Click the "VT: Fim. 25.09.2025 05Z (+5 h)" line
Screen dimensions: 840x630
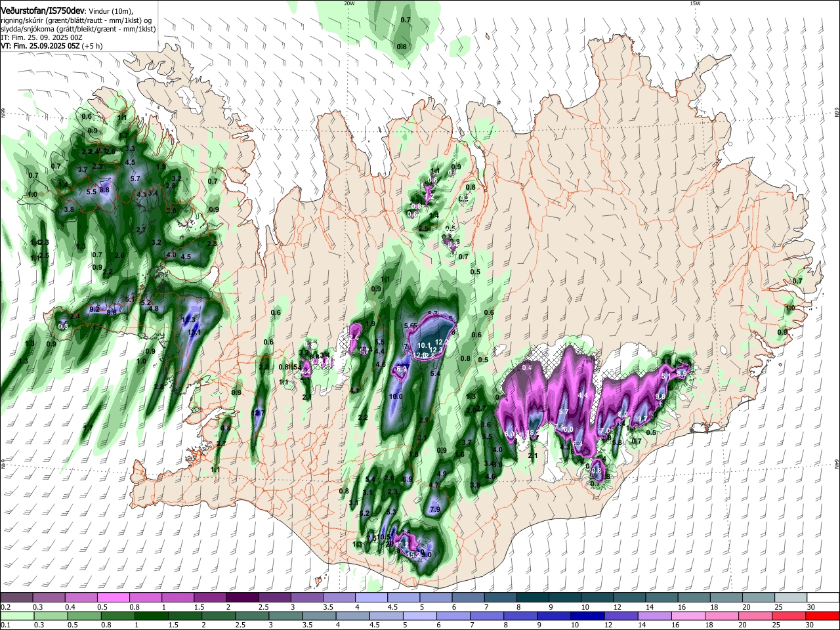(52, 46)
